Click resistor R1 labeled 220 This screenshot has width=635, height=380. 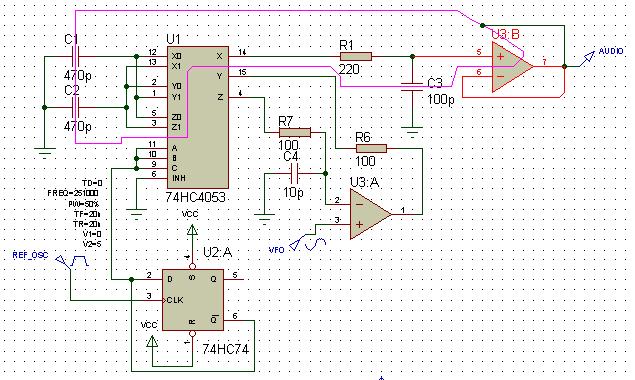pos(356,56)
